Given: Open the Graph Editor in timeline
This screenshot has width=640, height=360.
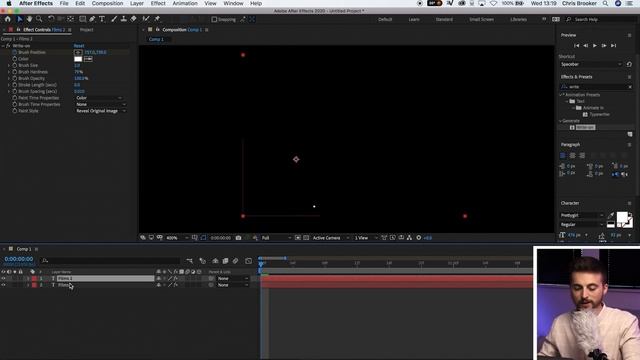Looking at the screenshot, I should [249, 261].
